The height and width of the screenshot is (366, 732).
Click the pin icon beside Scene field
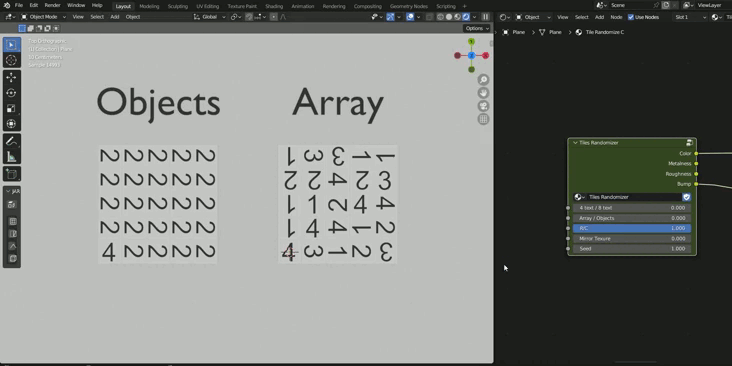(x=656, y=5)
